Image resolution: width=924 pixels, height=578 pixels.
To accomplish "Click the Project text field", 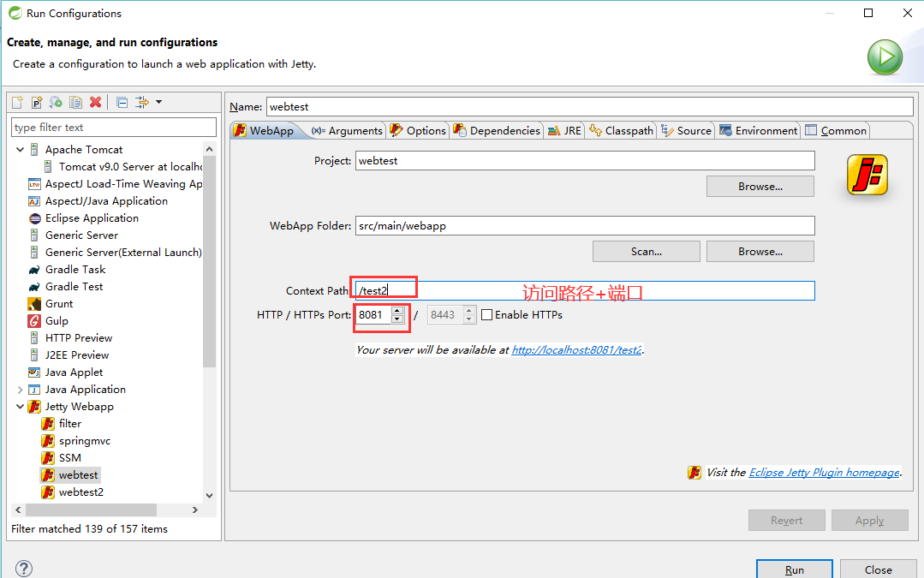I will 585,161.
